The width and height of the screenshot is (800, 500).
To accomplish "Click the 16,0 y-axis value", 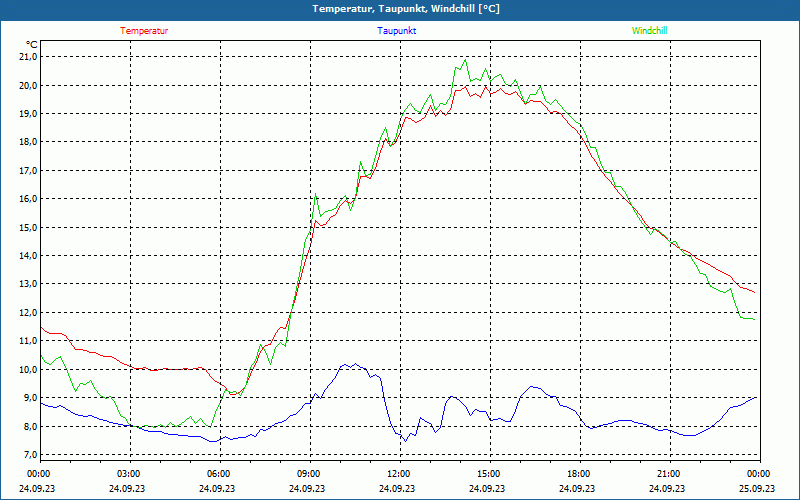I will 28,198.
